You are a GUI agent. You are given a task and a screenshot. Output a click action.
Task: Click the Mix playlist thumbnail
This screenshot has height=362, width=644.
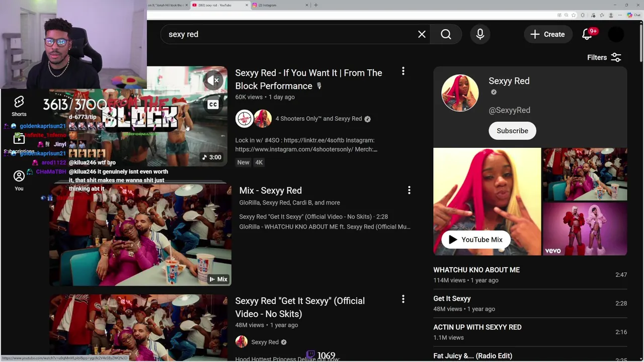pyautogui.click(x=140, y=234)
